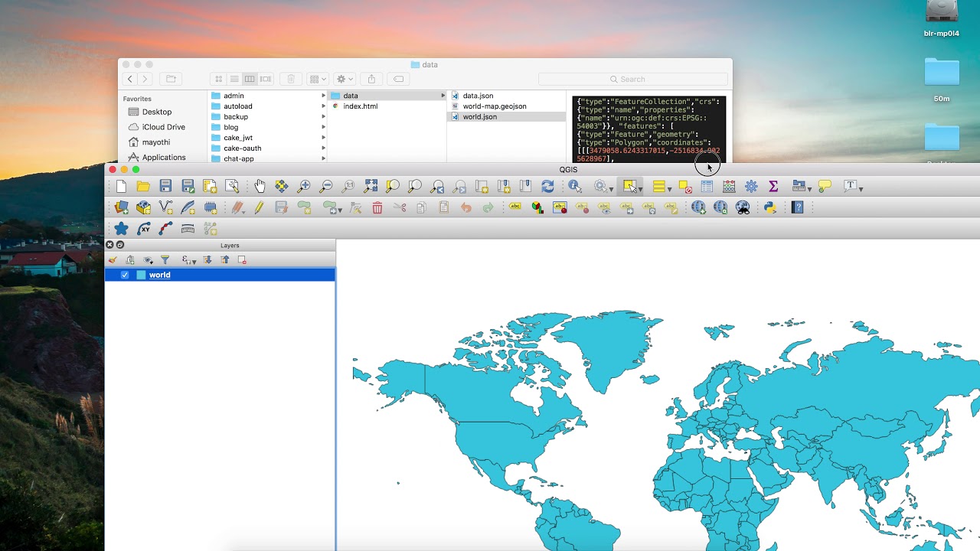Open a project with the folder icon

[143, 186]
